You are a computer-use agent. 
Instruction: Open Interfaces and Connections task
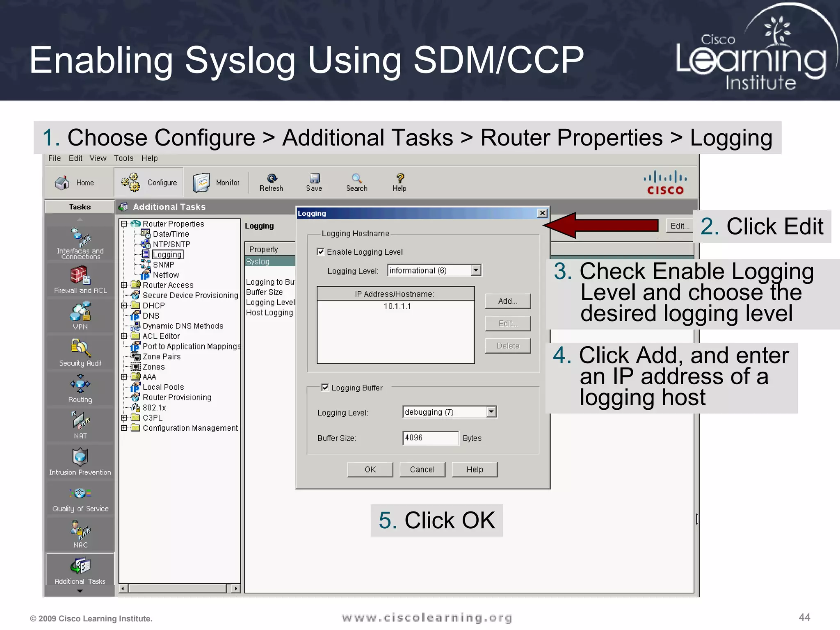(80, 244)
